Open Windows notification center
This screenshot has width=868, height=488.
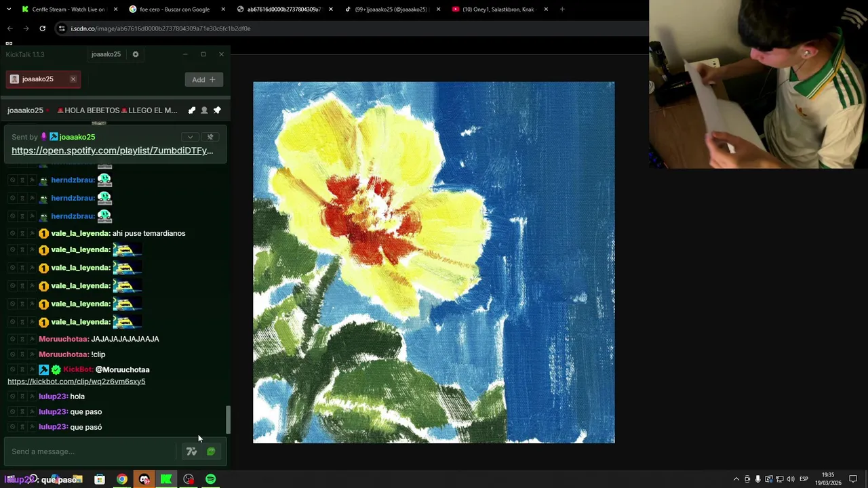pos(853,479)
